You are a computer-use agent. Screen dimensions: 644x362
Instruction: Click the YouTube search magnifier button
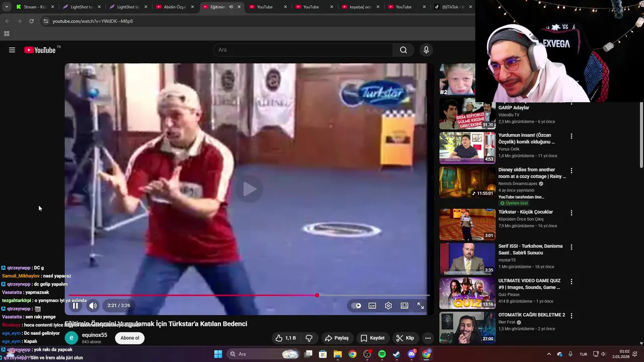(404, 50)
